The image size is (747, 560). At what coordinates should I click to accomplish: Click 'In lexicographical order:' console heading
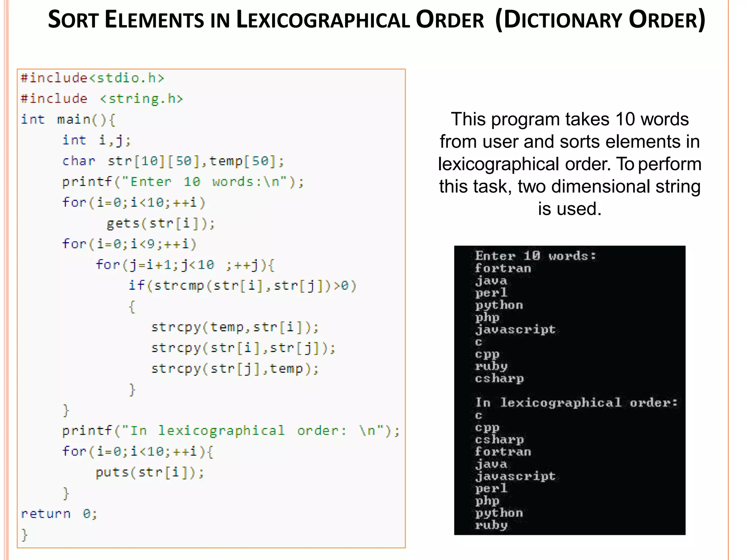pyautogui.click(x=576, y=402)
